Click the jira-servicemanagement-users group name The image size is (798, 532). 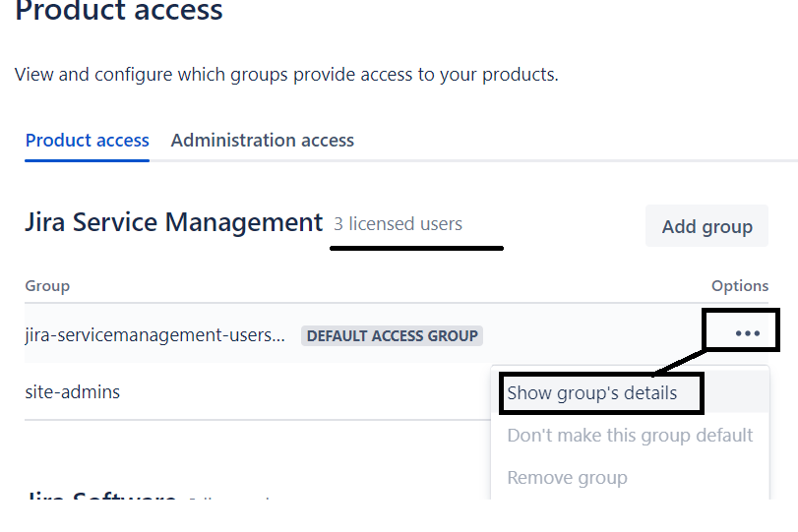[x=154, y=335]
